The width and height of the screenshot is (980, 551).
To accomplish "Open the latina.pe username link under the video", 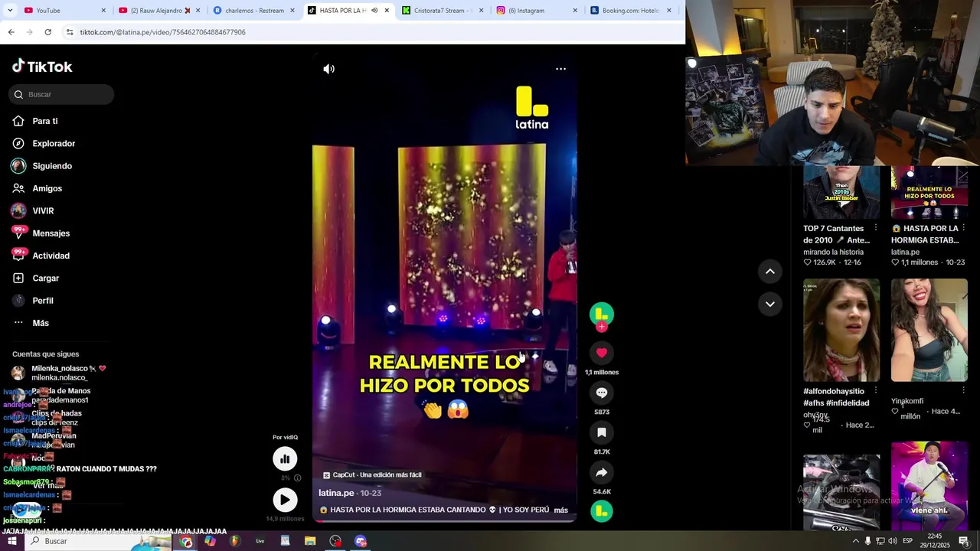I will pos(336,493).
